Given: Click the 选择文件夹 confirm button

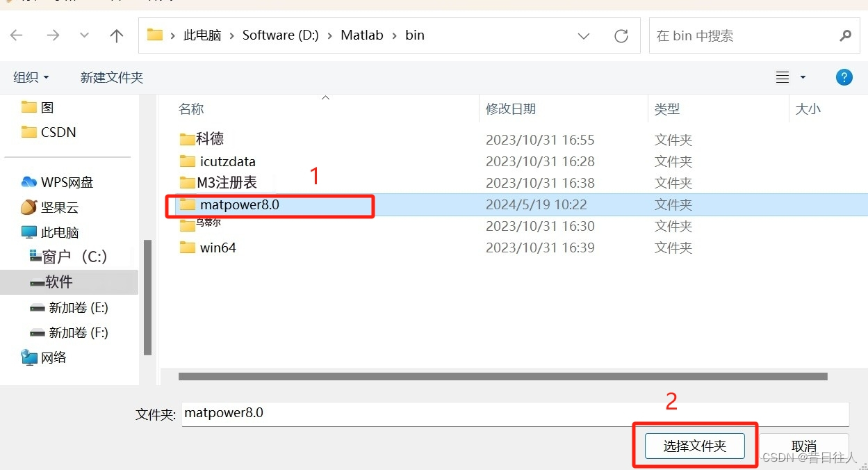Looking at the screenshot, I should 694,446.
